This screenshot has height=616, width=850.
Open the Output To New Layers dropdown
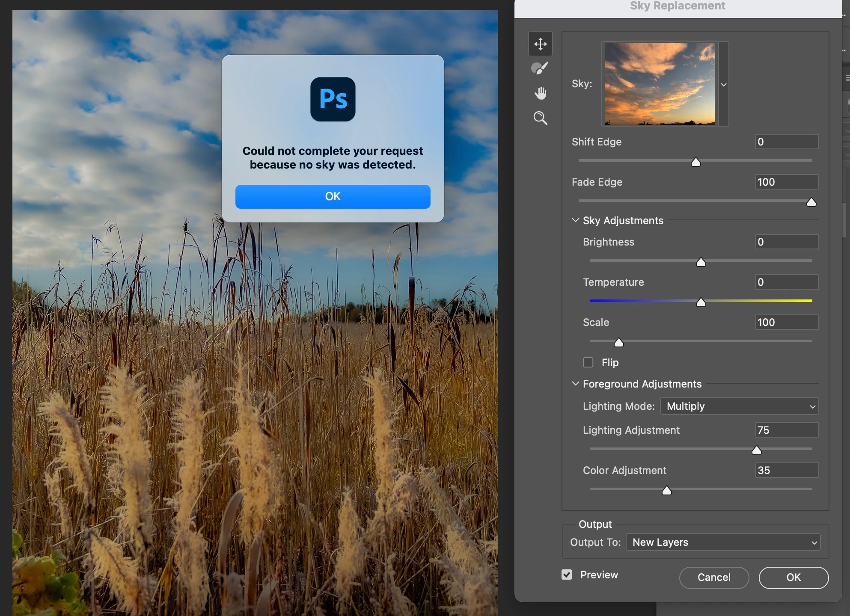723,542
